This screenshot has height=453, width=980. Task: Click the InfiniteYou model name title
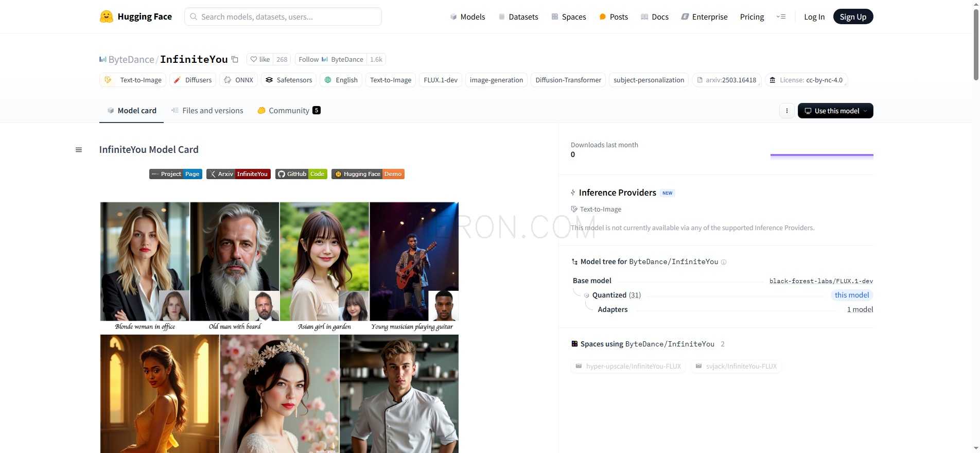194,59
